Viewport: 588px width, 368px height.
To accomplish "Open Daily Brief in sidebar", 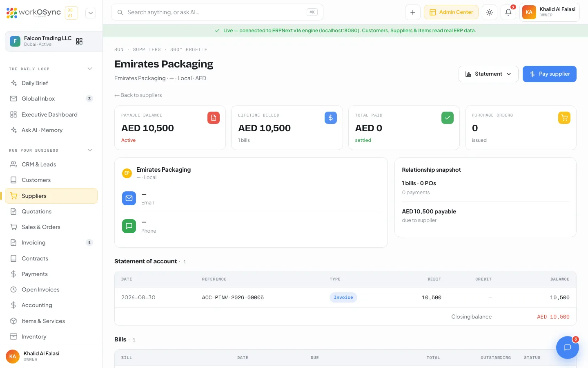I will pos(51,83).
